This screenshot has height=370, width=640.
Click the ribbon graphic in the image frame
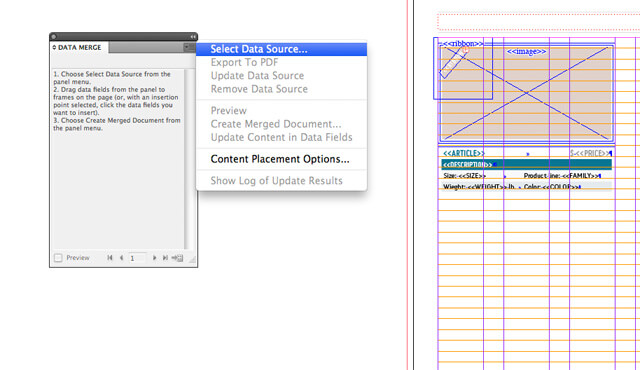pos(453,62)
